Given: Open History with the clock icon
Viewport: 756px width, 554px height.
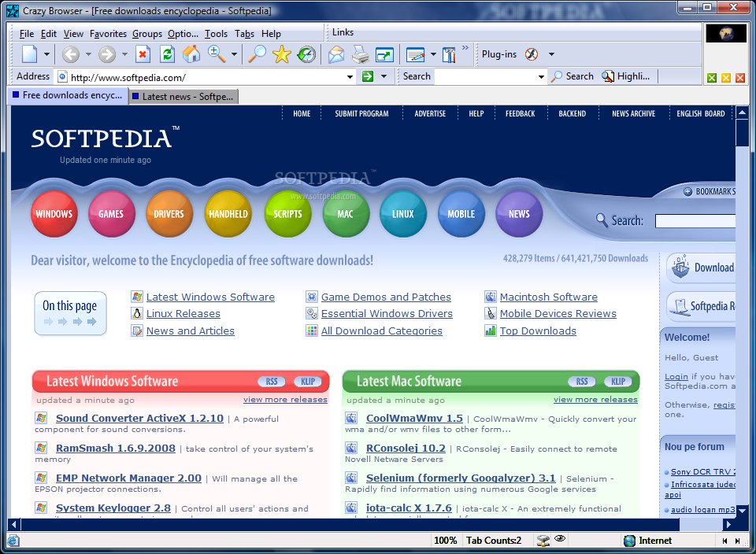Looking at the screenshot, I should [x=306, y=54].
